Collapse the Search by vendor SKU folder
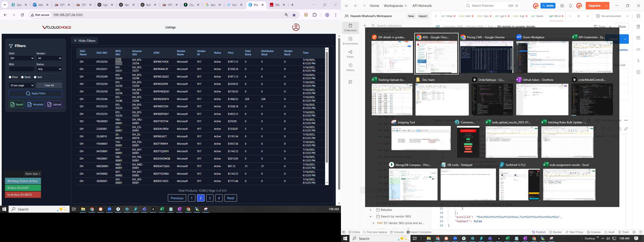This screenshot has height=242, width=644. pyautogui.click(x=371, y=216)
